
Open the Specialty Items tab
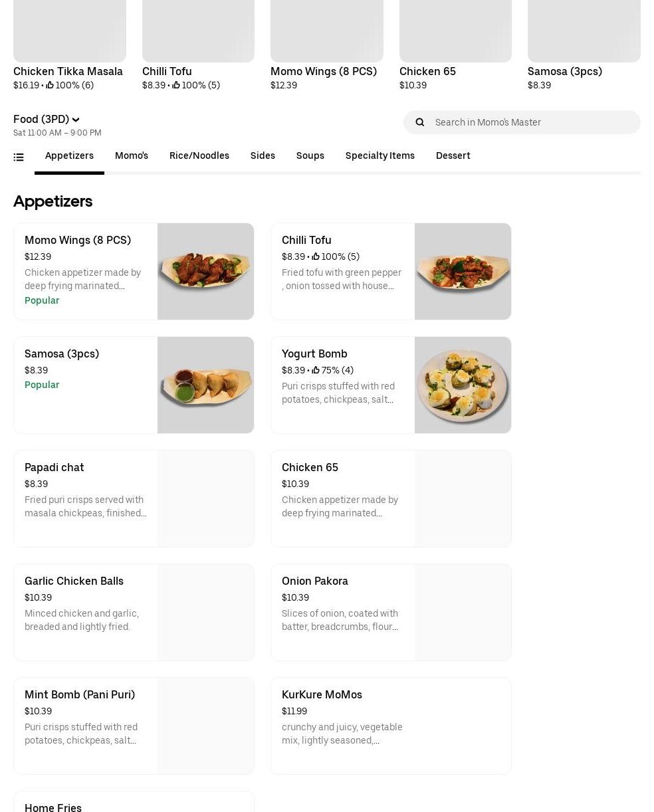click(x=380, y=155)
